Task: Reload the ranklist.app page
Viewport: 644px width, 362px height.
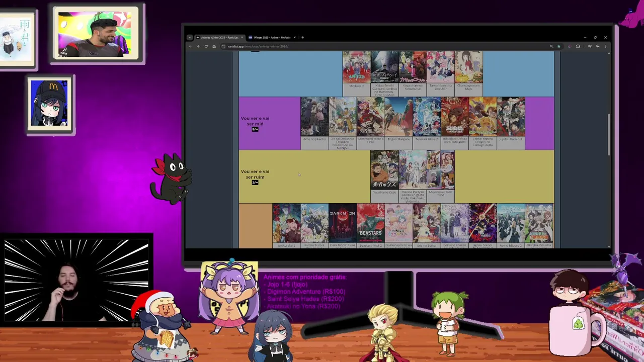Action: click(206, 46)
